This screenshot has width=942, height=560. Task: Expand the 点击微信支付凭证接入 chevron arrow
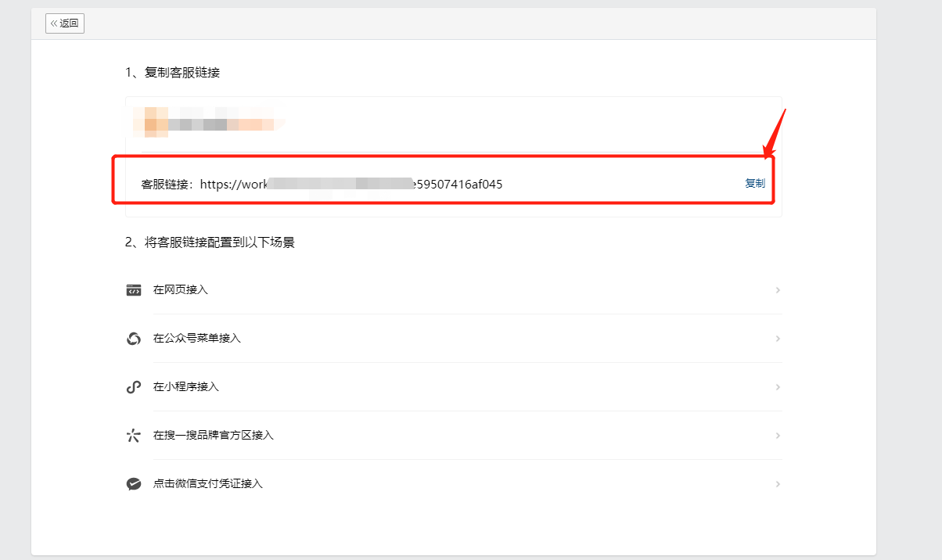(x=778, y=484)
